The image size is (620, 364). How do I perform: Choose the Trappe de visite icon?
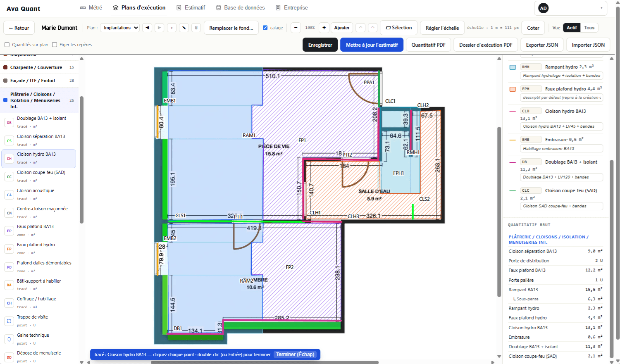tap(9, 321)
